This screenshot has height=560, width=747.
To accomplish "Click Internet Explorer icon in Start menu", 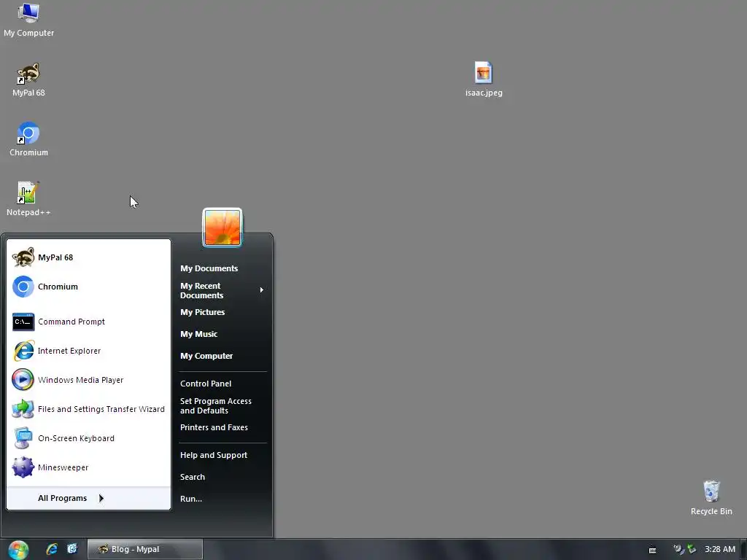I will click(23, 351).
